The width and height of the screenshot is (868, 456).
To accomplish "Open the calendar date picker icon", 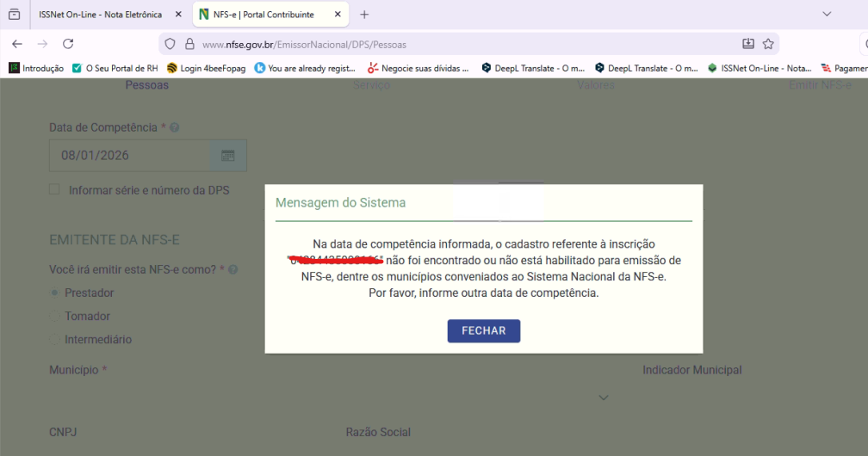I will point(228,156).
